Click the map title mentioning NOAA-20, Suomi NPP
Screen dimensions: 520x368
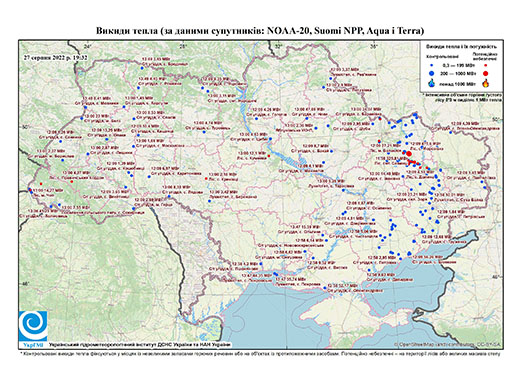click(260, 31)
